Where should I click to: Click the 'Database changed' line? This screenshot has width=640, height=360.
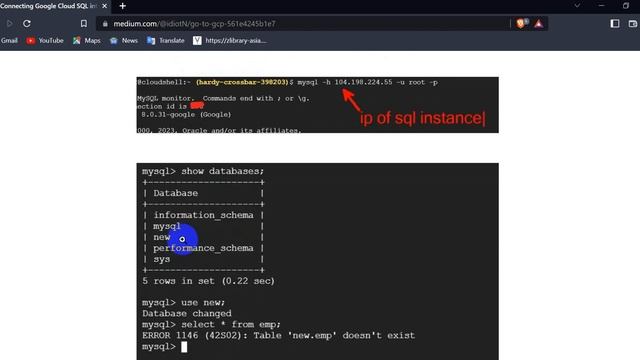pyautogui.click(x=187, y=313)
